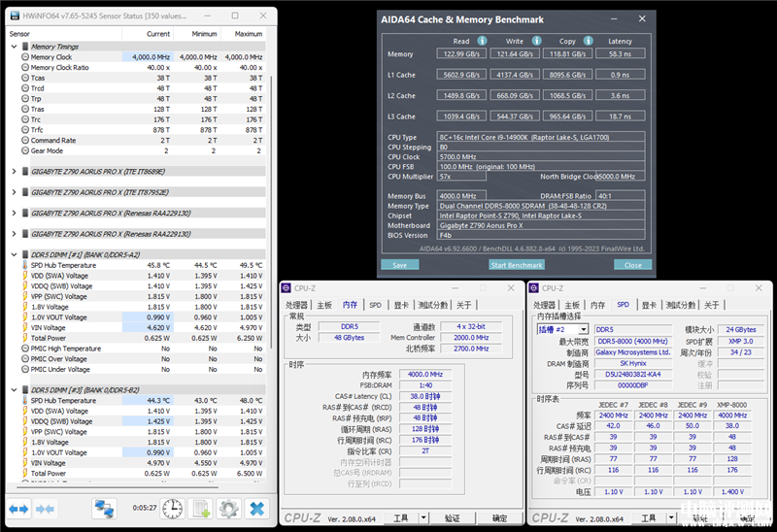Click the info icon beside Read in AIDA64
Image resolution: width=777 pixels, height=532 pixels.
click(x=480, y=41)
